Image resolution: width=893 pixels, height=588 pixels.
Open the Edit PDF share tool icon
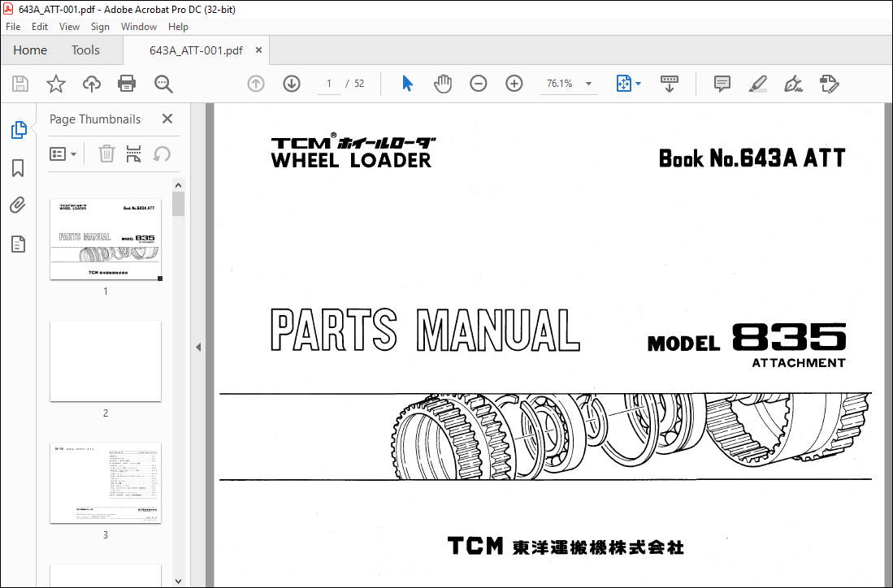(x=829, y=84)
